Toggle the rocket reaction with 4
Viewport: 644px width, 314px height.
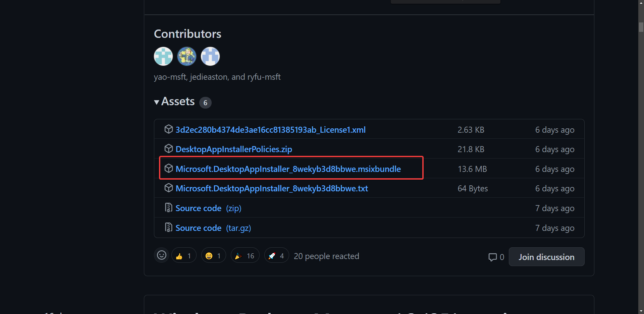pos(276,256)
